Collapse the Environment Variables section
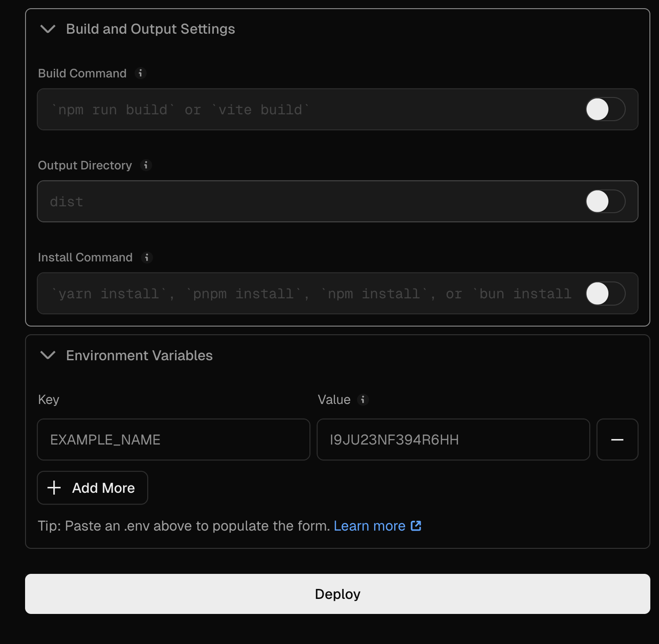 point(48,355)
